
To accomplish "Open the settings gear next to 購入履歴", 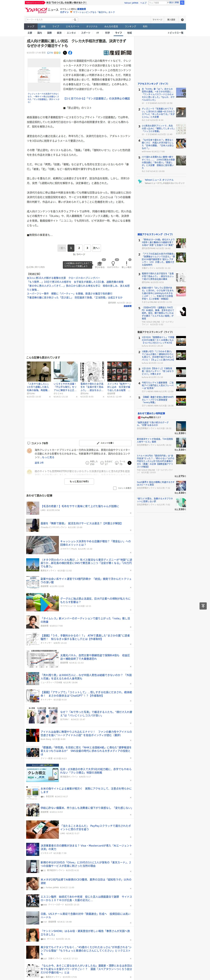I will 182,20.
